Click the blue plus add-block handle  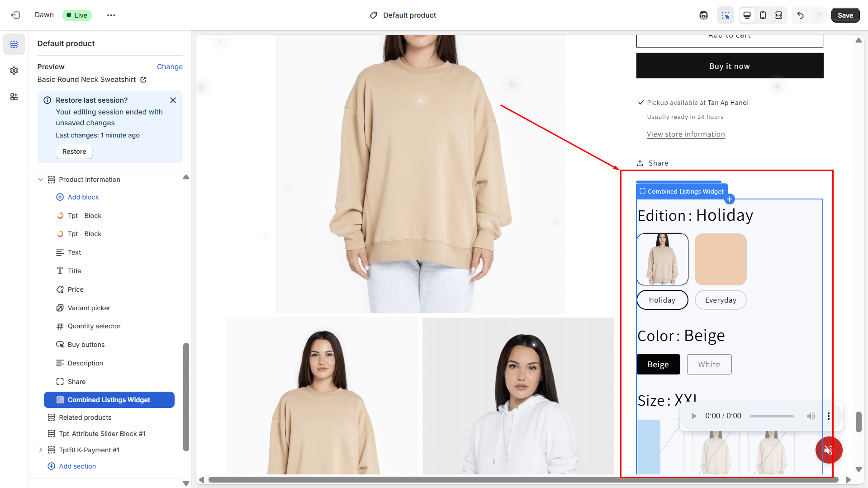(x=730, y=199)
